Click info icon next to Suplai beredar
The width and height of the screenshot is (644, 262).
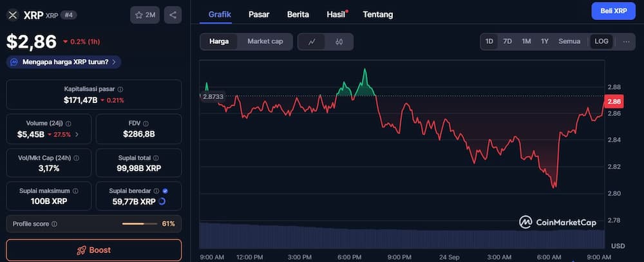click(156, 191)
